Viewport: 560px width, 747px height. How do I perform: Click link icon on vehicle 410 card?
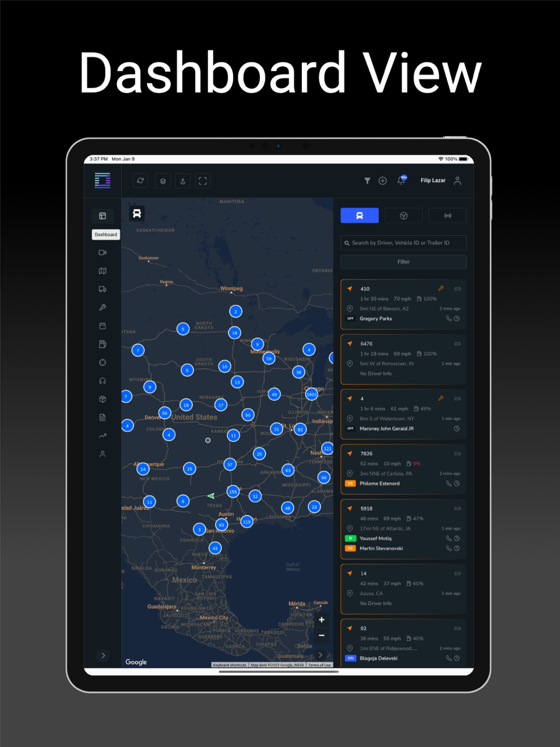tap(458, 289)
